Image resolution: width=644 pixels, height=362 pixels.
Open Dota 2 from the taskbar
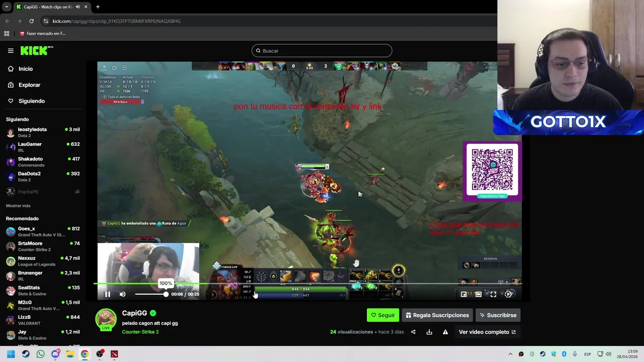[x=114, y=354]
